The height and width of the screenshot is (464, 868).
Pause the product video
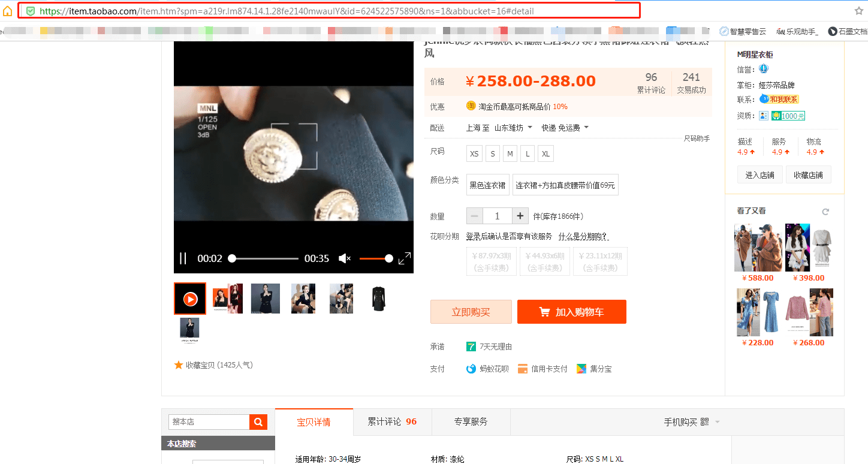[183, 258]
